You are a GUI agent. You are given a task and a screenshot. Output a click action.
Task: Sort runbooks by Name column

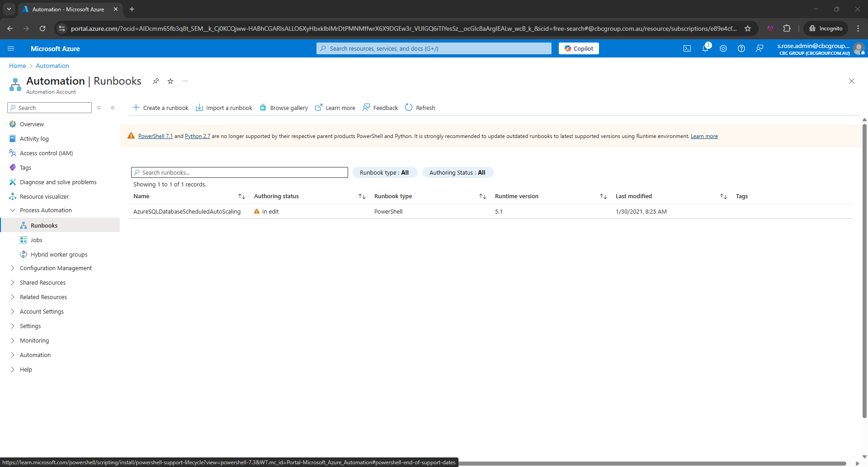pyautogui.click(x=241, y=196)
